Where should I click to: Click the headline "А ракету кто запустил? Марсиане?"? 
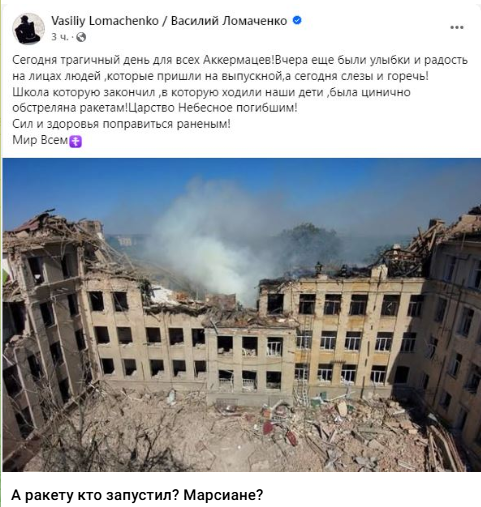coord(137,495)
